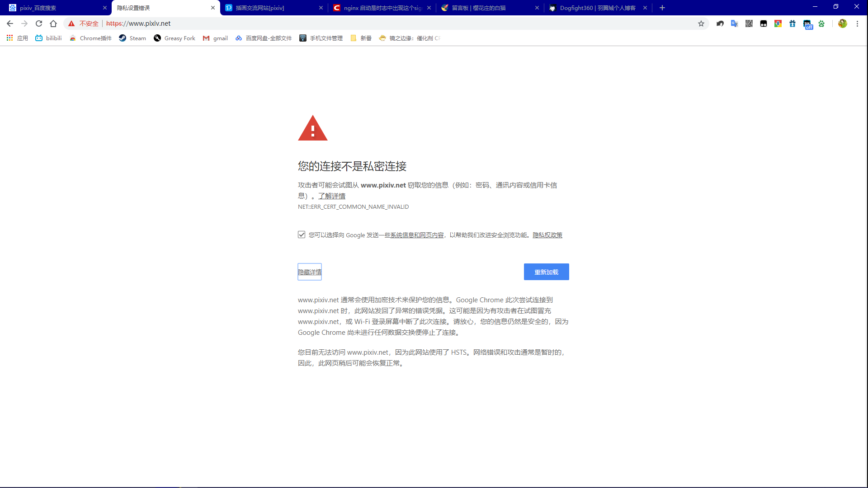This screenshot has width=868, height=488.
Task: Click the home button icon
Action: click(x=53, y=23)
